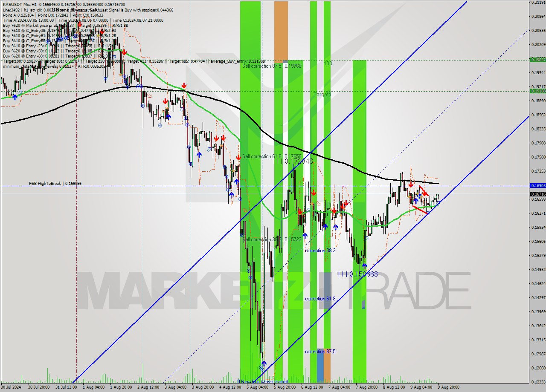Image resolution: width=546 pixels, height=392 pixels.
Task: Click the 'FSB-HighToBreak | 0.169056' label
Action: pyautogui.click(x=55, y=184)
